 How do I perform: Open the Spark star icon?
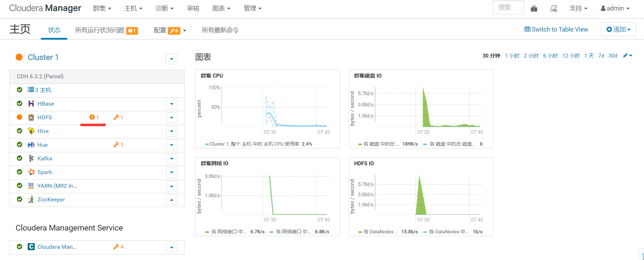tap(31, 172)
